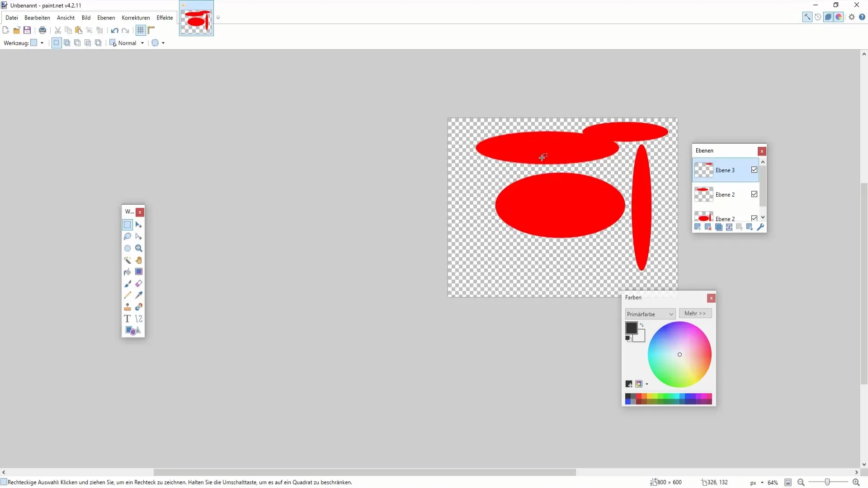Open the Datei menu
This screenshot has width=868, height=488.
point(12,18)
